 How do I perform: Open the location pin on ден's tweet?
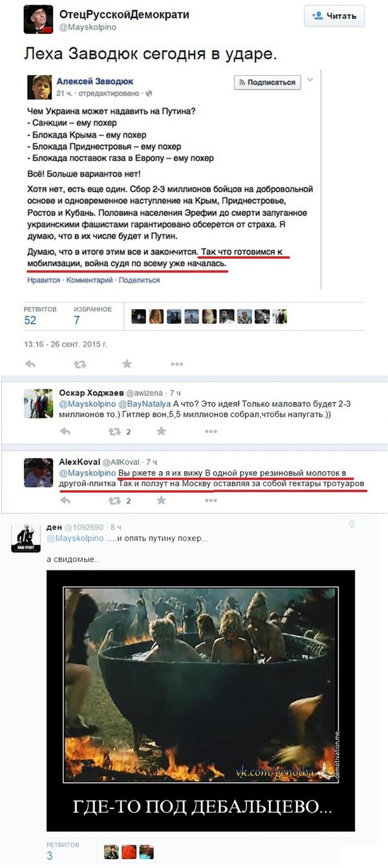[x=351, y=525]
